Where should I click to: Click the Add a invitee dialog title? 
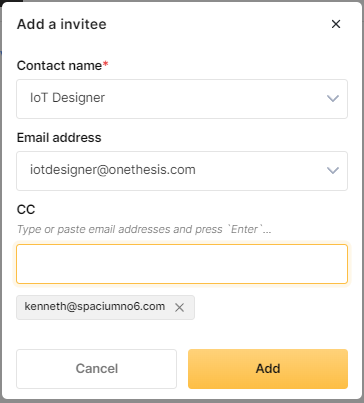coord(62,24)
